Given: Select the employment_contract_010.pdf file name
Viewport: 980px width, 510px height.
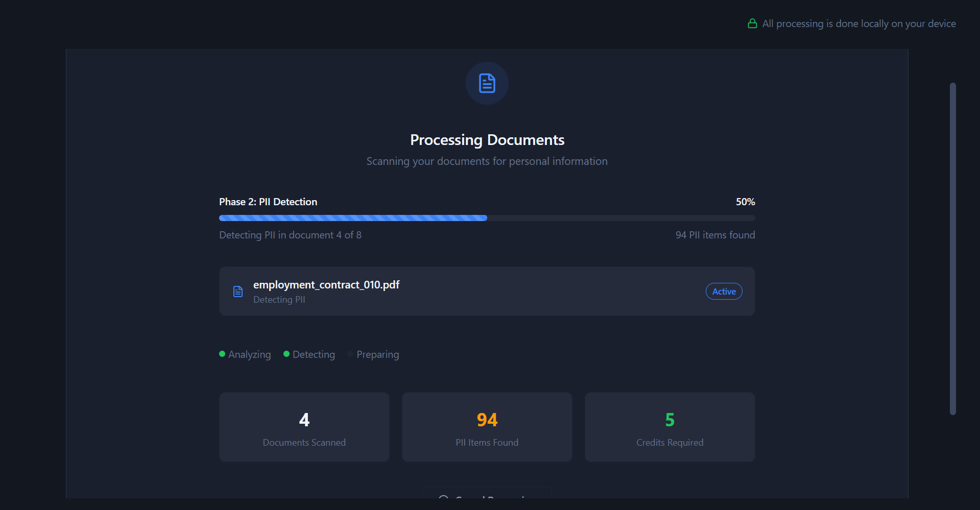Looking at the screenshot, I should [x=326, y=285].
